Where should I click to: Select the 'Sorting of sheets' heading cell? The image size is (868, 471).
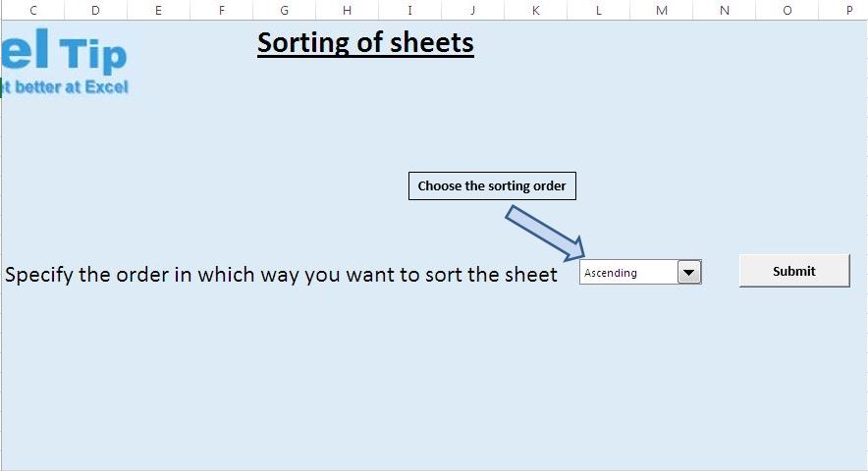pyautogui.click(x=365, y=43)
